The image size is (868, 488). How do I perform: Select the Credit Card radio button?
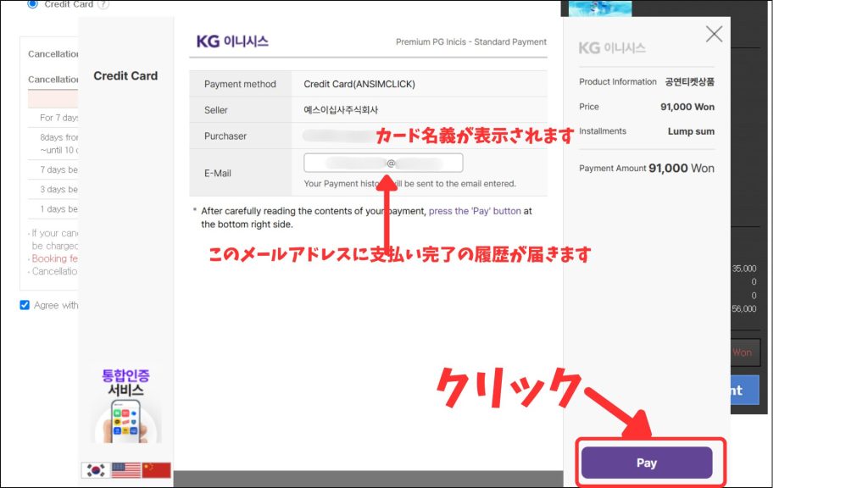click(x=33, y=4)
